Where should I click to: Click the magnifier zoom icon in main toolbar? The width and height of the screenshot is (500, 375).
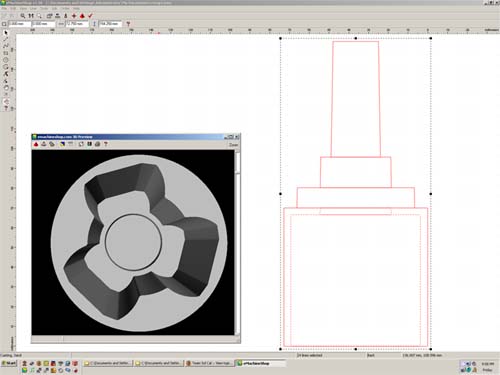[x=23, y=16]
